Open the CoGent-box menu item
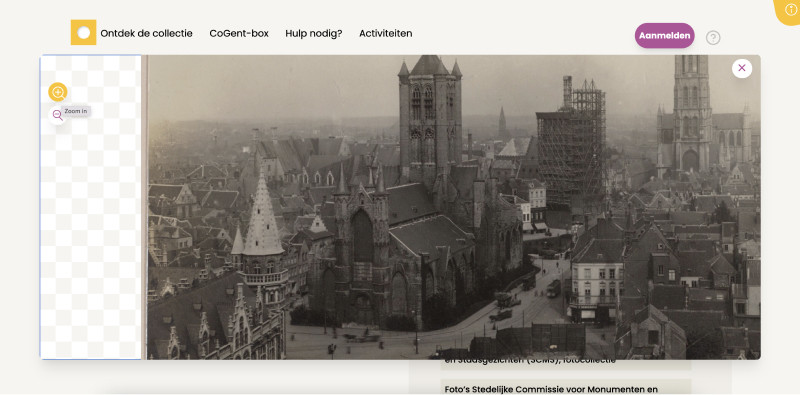 (239, 34)
